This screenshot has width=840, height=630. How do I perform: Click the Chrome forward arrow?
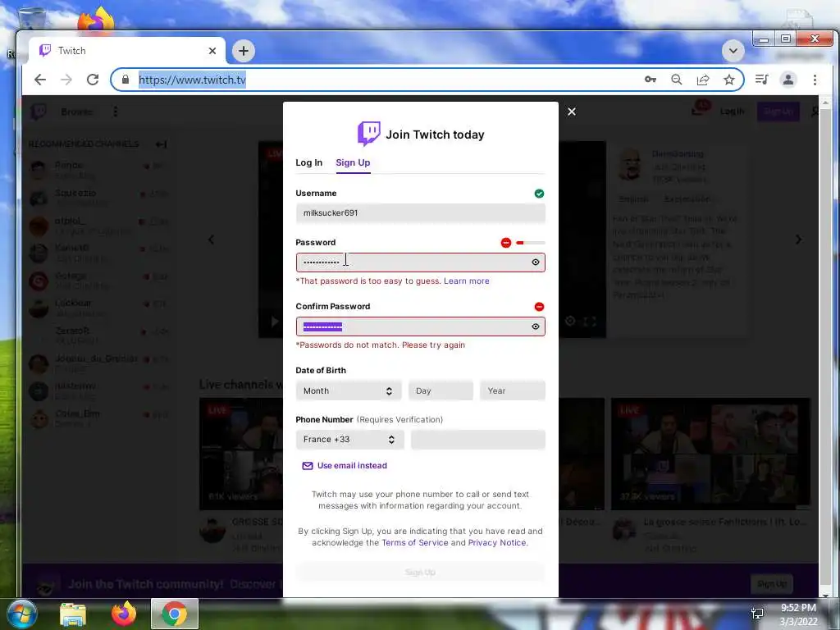pyautogui.click(x=66, y=80)
